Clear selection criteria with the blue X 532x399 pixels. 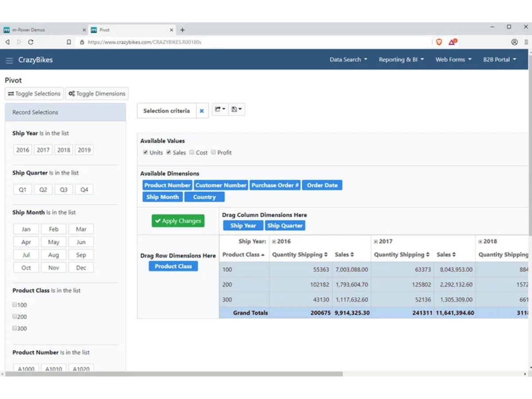click(x=202, y=111)
